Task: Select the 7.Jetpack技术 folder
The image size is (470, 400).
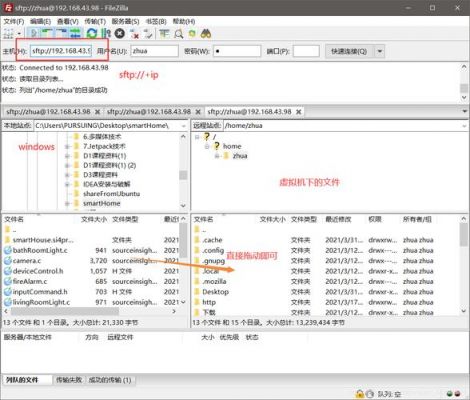Action: click(x=104, y=146)
